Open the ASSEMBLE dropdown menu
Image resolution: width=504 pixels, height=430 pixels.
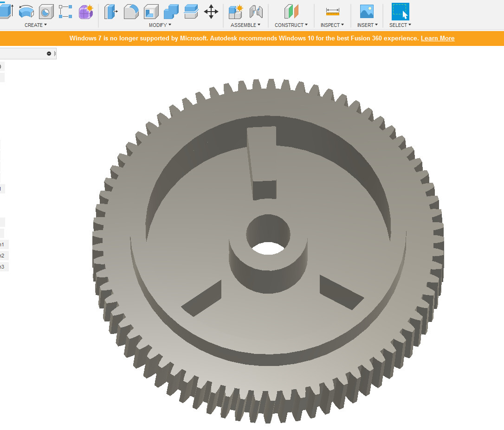click(246, 25)
